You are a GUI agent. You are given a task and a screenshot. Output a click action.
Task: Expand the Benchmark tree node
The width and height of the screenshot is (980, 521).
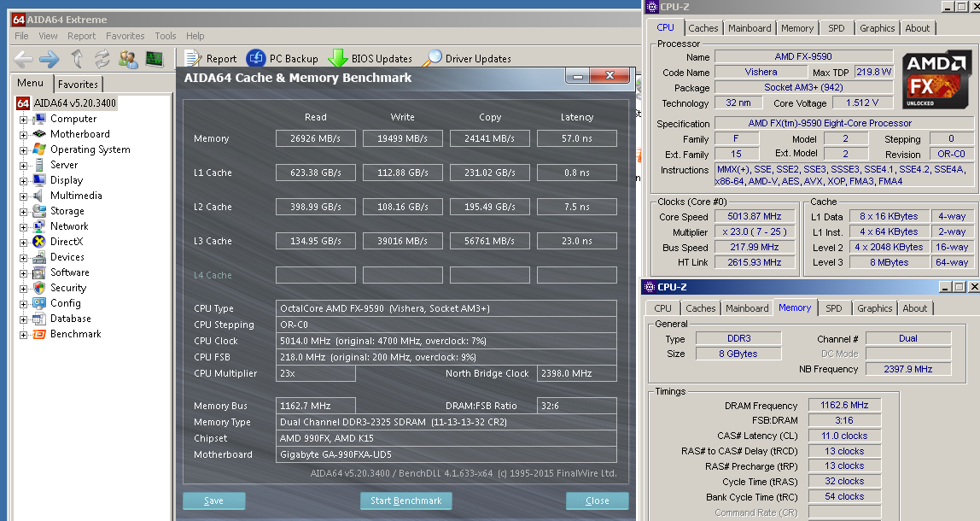[23, 335]
